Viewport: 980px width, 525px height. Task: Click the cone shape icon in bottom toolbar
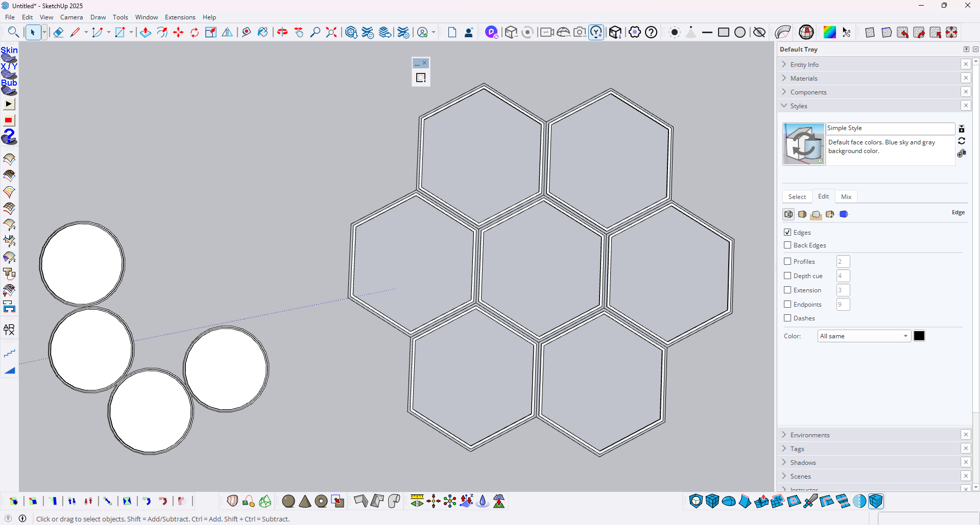click(x=305, y=502)
